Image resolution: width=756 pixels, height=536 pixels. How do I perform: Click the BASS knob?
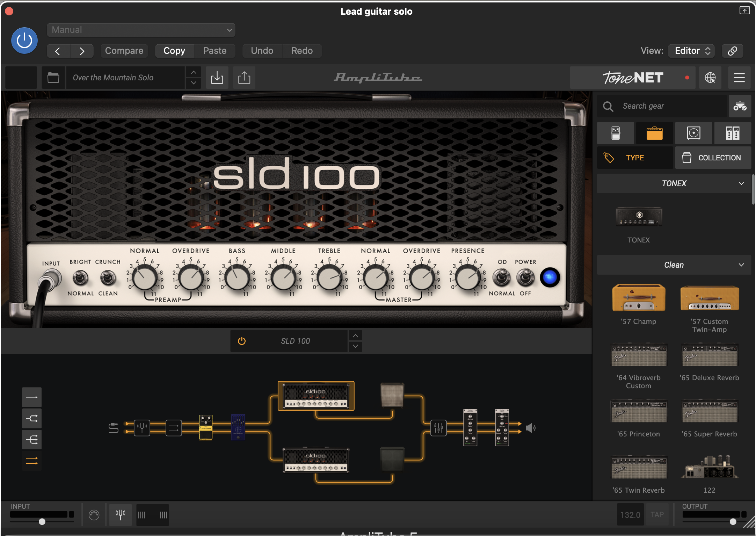237,278
